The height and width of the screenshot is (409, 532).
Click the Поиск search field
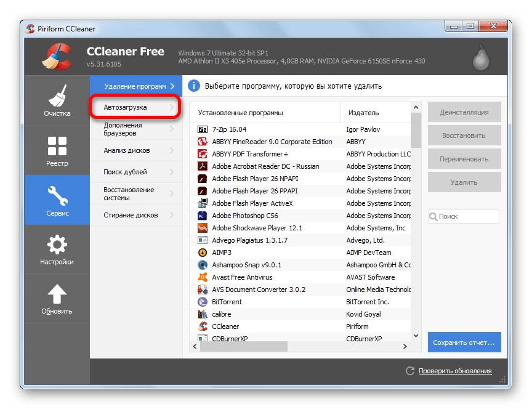[x=464, y=217]
